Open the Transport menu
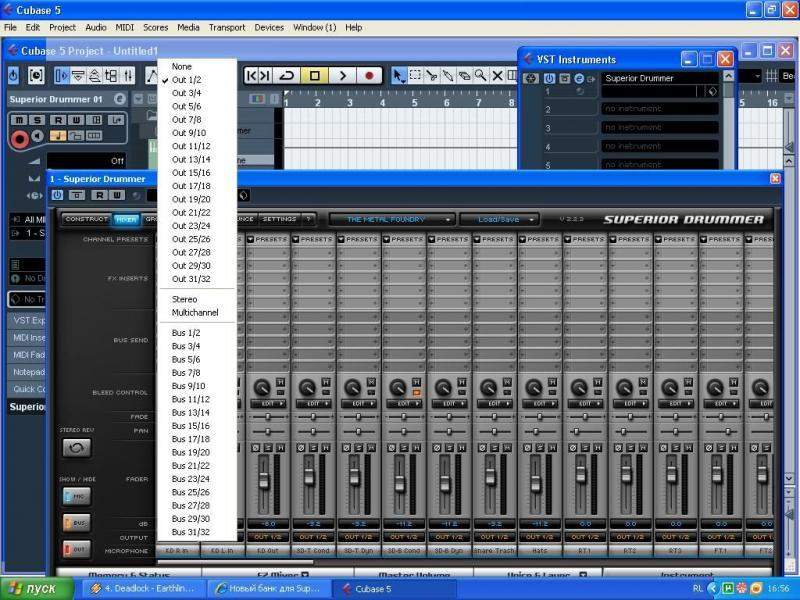This screenshot has width=800, height=600. [227, 27]
